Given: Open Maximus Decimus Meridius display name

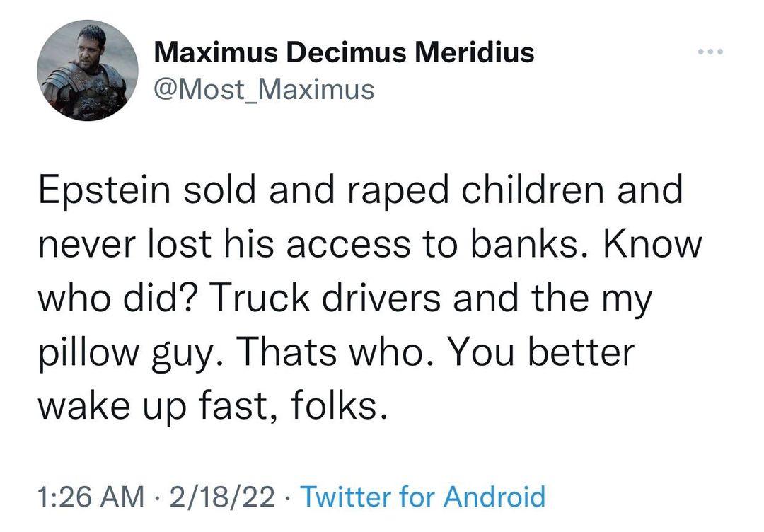Looking at the screenshot, I should pyautogui.click(x=343, y=52).
